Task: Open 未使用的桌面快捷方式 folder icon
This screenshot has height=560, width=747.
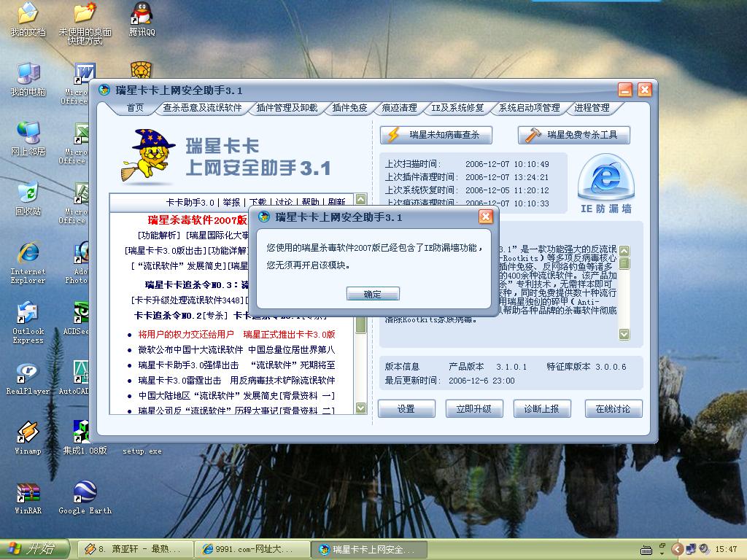Action: [85, 23]
